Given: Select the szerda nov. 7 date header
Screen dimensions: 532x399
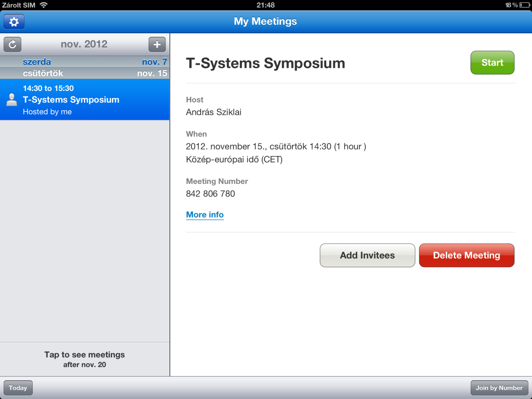Looking at the screenshot, I should [x=85, y=62].
